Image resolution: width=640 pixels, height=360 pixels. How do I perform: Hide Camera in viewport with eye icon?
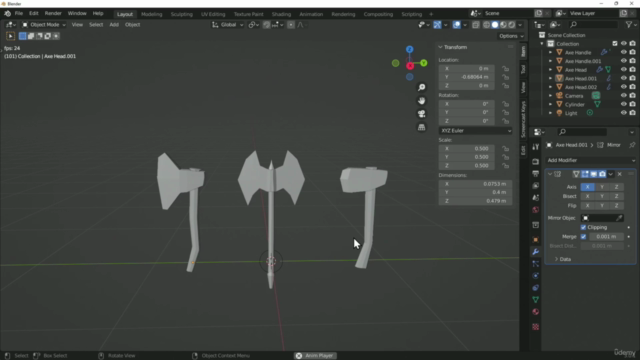pos(623,96)
